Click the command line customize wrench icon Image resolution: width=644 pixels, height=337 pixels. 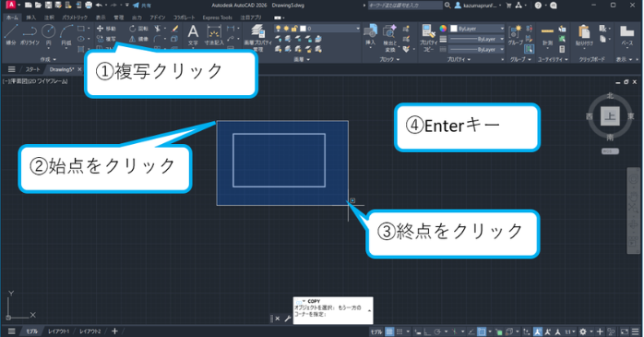point(288,319)
